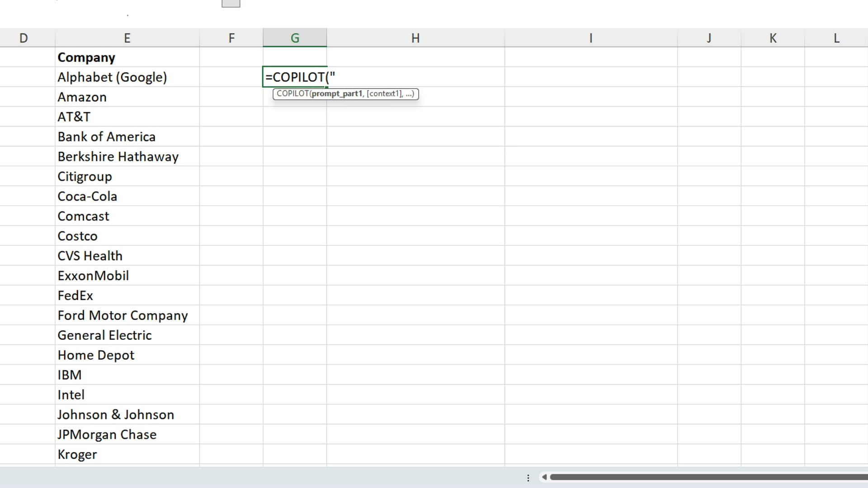868x488 pixels.
Task: Select the column H header
Action: [x=415, y=38]
